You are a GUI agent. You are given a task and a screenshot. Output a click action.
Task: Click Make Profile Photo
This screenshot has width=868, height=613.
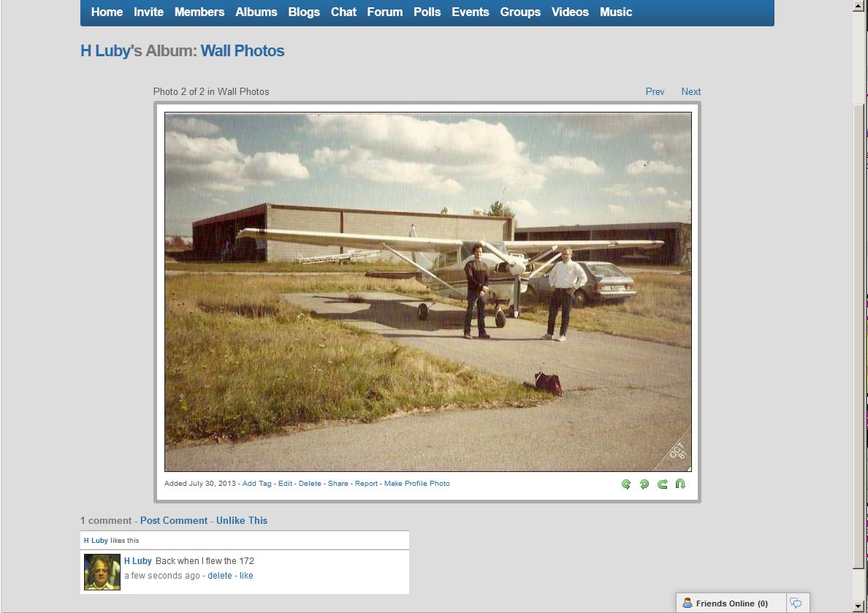tap(417, 484)
